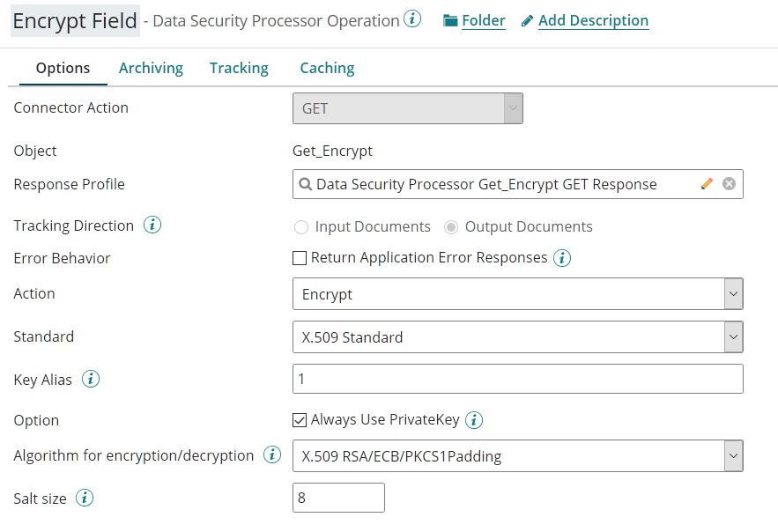The width and height of the screenshot is (778, 532).
Task: Expand the algorithm dropdown showing X.509 RSA/ECB/PKCS1Padding
Action: pyautogui.click(x=733, y=456)
